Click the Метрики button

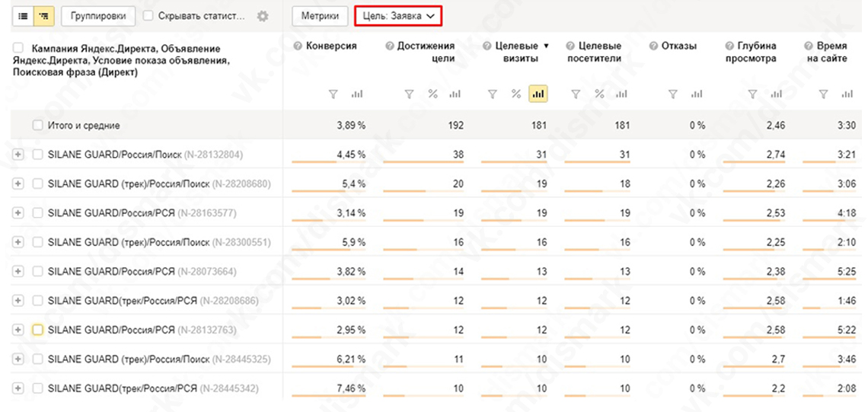320,16
